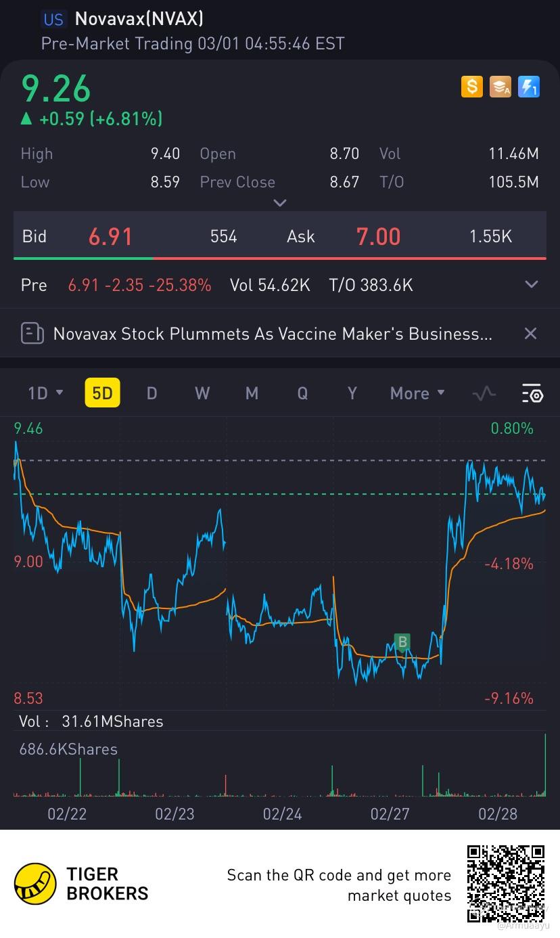Tap the tan layered stack badge icon
560x938 pixels.
pyautogui.click(x=500, y=87)
